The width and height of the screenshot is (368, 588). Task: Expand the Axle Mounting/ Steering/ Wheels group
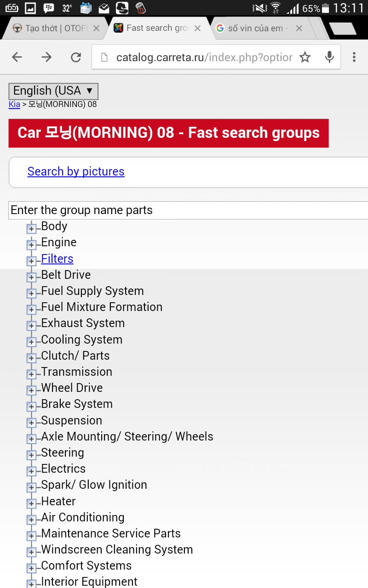(31, 439)
